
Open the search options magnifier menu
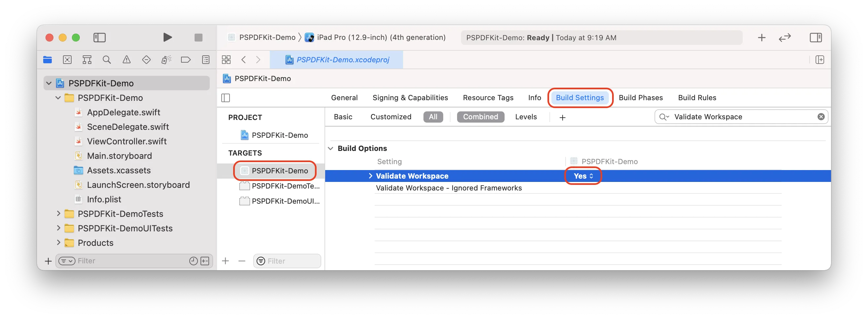coord(664,117)
